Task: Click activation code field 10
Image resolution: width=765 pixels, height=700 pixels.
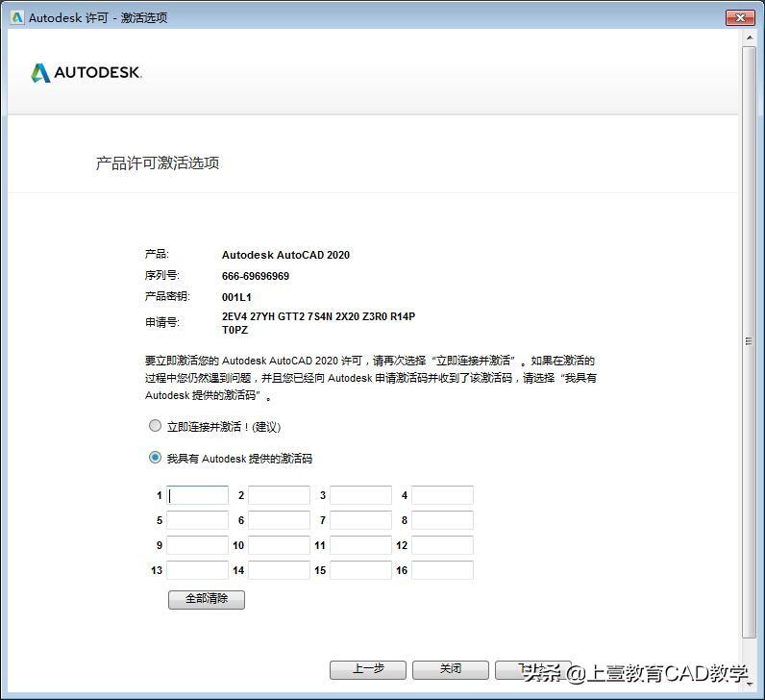Action: tap(279, 545)
